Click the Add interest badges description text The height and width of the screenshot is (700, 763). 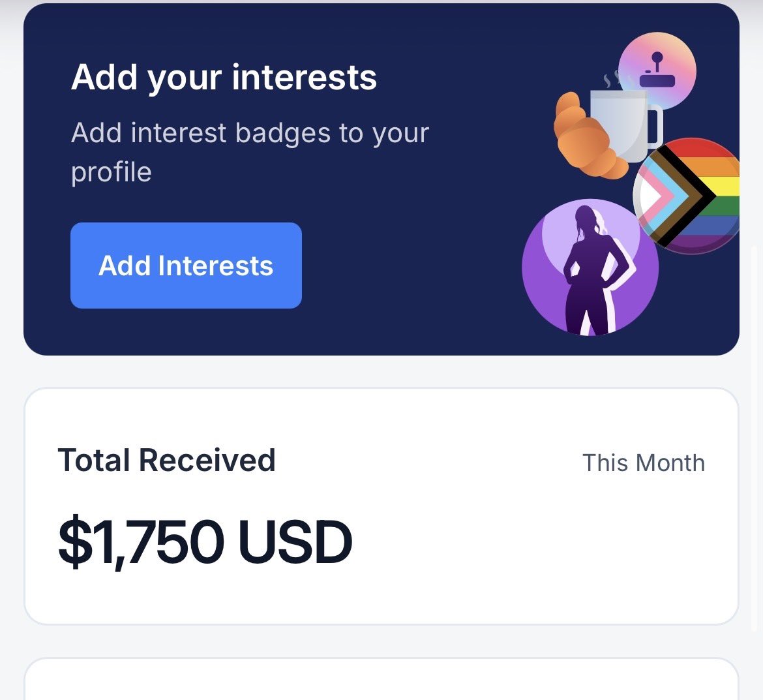(x=250, y=153)
